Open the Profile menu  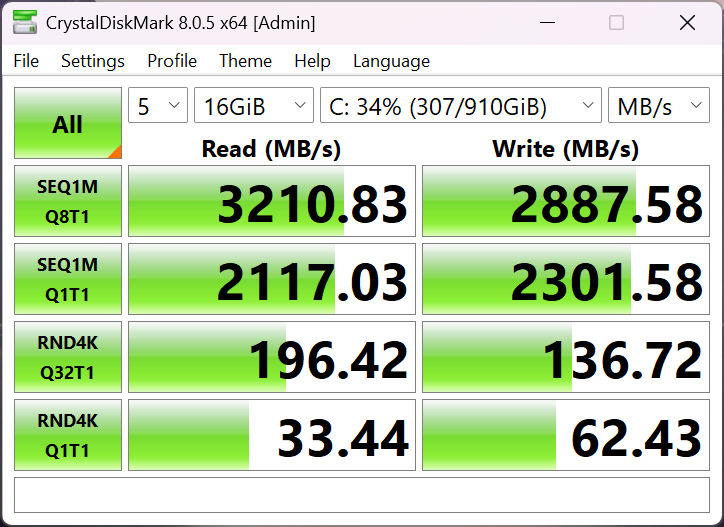pyautogui.click(x=172, y=61)
